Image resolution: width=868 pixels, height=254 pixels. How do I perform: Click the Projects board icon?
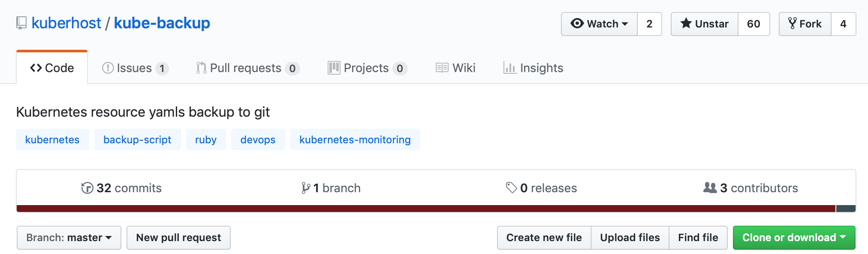pyautogui.click(x=334, y=68)
